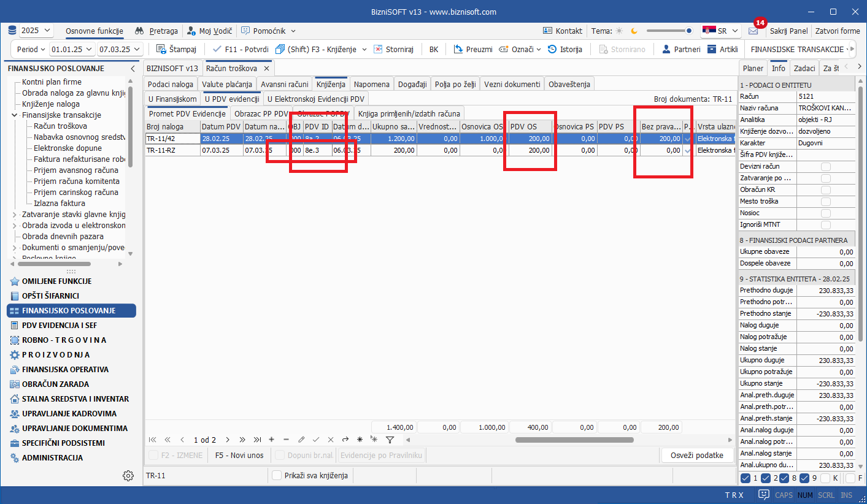Image resolution: width=867 pixels, height=504 pixels.
Task: Open Pretraga binoculars search
Action: [x=139, y=31]
